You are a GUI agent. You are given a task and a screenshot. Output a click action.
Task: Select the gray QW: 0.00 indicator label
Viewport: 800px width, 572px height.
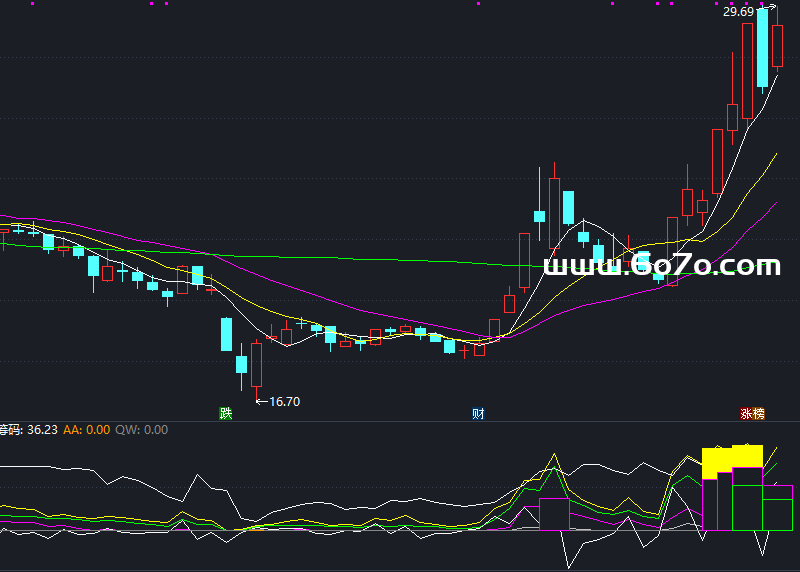[141, 430]
